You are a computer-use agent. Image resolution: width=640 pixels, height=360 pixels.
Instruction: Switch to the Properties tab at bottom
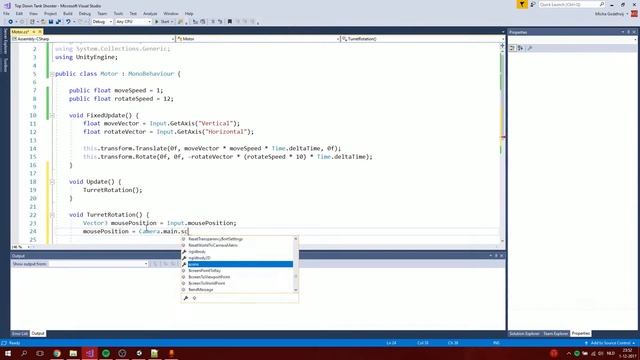point(580,333)
